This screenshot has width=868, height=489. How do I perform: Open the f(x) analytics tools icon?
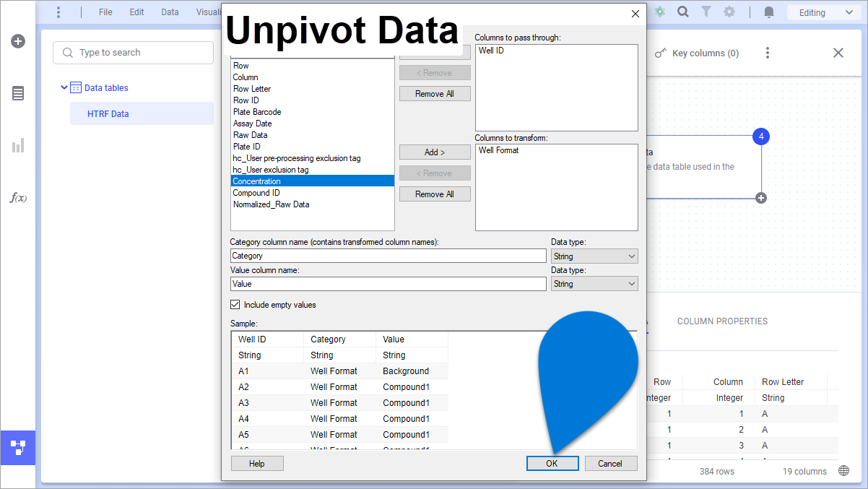click(x=18, y=197)
